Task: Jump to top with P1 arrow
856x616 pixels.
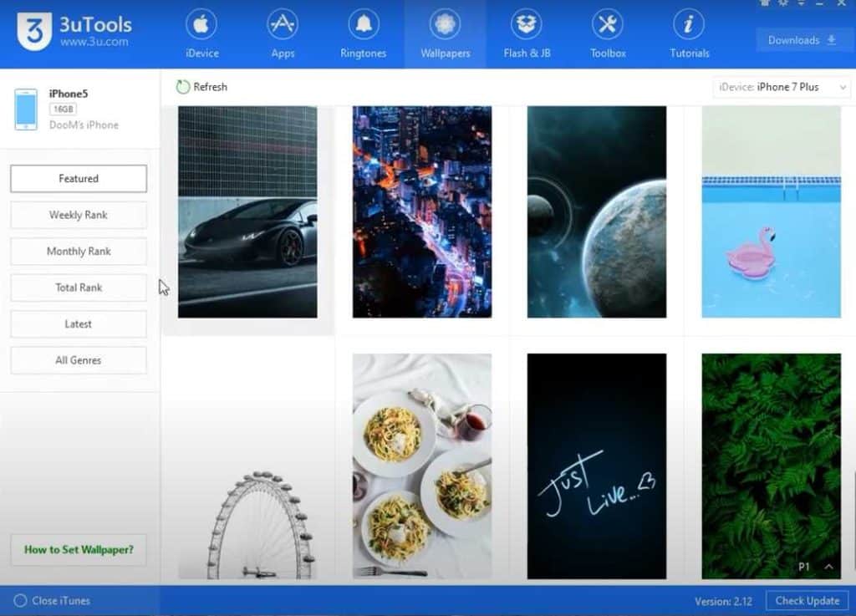Action: (828, 567)
